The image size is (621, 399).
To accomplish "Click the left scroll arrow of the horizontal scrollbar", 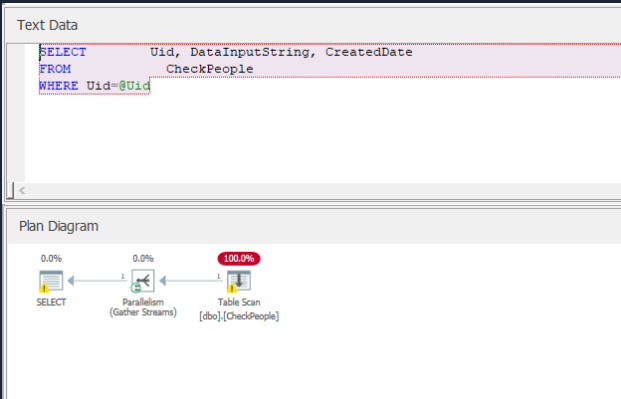I will [22, 191].
